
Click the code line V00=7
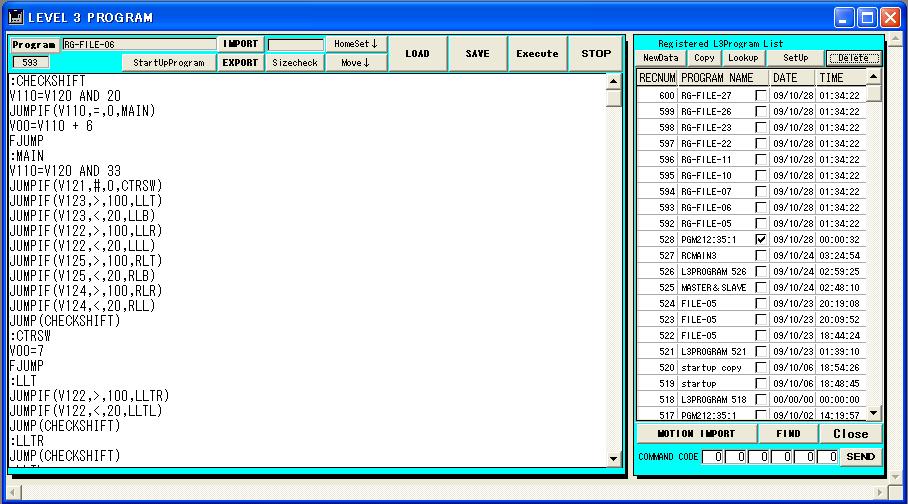27,351
